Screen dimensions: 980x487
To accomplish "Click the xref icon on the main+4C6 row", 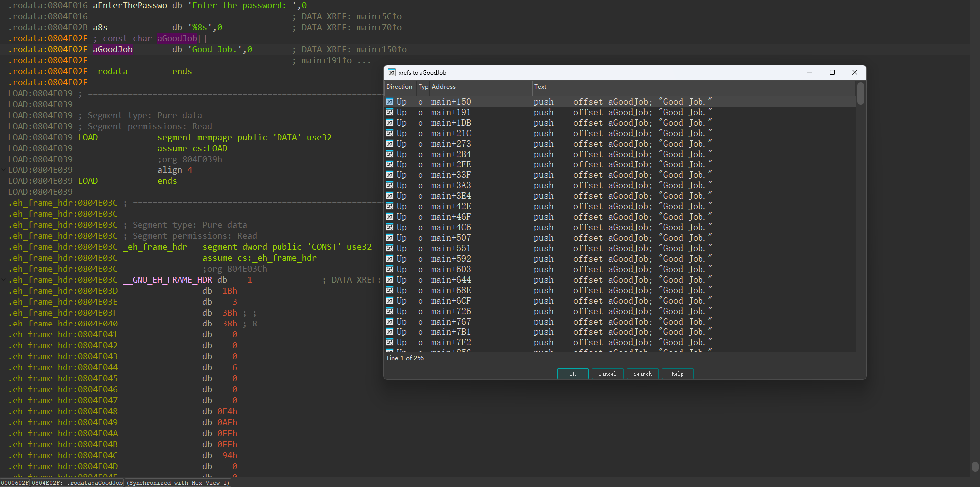I will pos(390,227).
